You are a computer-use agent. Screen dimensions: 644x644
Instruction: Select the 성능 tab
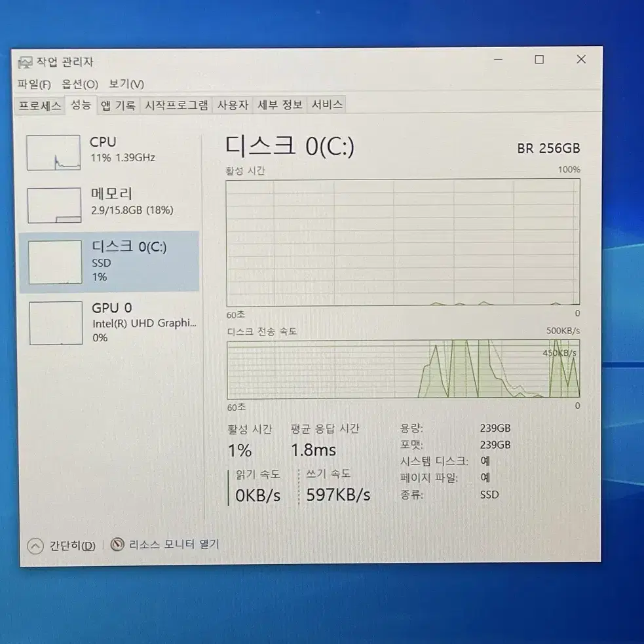[x=81, y=105]
